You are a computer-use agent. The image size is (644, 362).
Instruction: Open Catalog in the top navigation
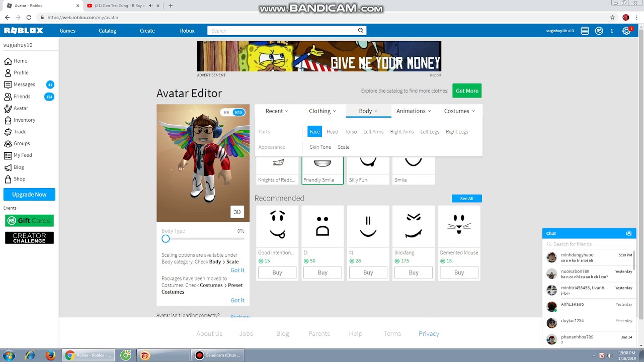pyautogui.click(x=107, y=31)
